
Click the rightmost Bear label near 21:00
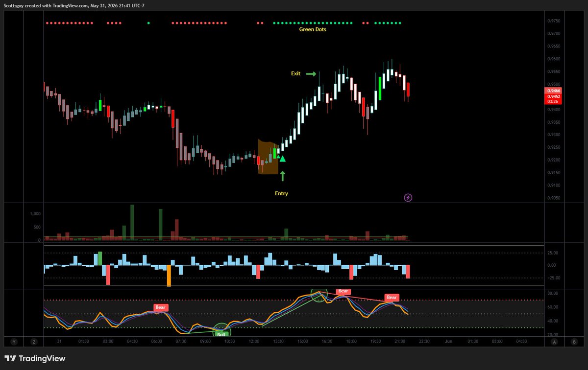point(392,297)
